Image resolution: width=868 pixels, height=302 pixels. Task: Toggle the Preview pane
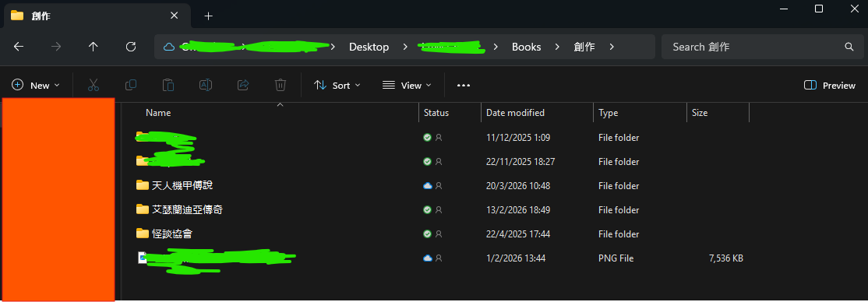(829, 85)
